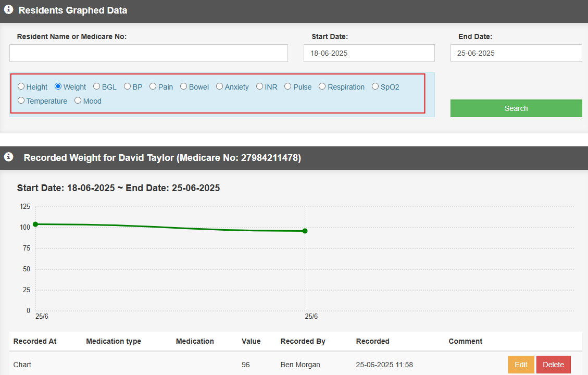This screenshot has width=588, height=375.
Task: Choose the Respiration radio option
Action: (322, 86)
